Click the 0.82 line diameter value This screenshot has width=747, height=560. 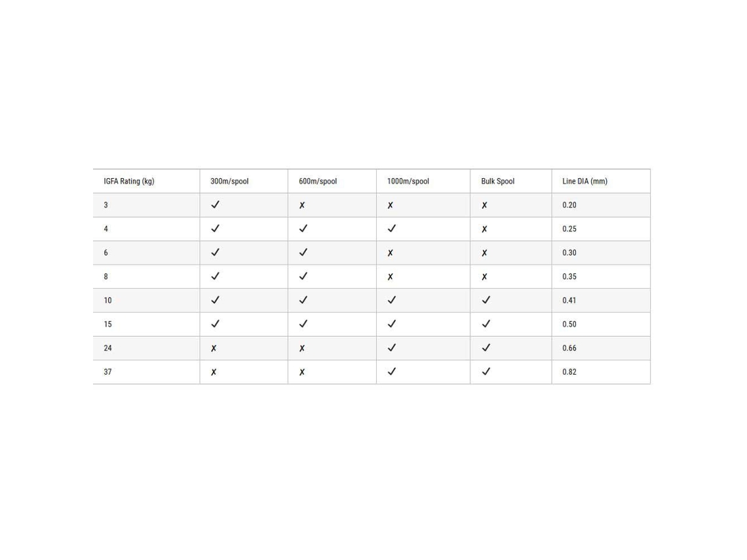tap(569, 372)
